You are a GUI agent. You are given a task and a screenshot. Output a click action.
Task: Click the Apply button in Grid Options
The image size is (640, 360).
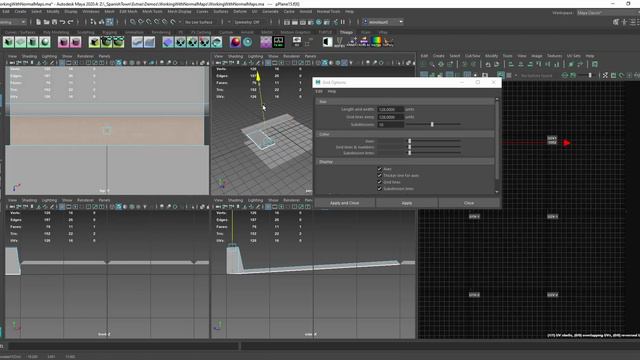coord(407,203)
